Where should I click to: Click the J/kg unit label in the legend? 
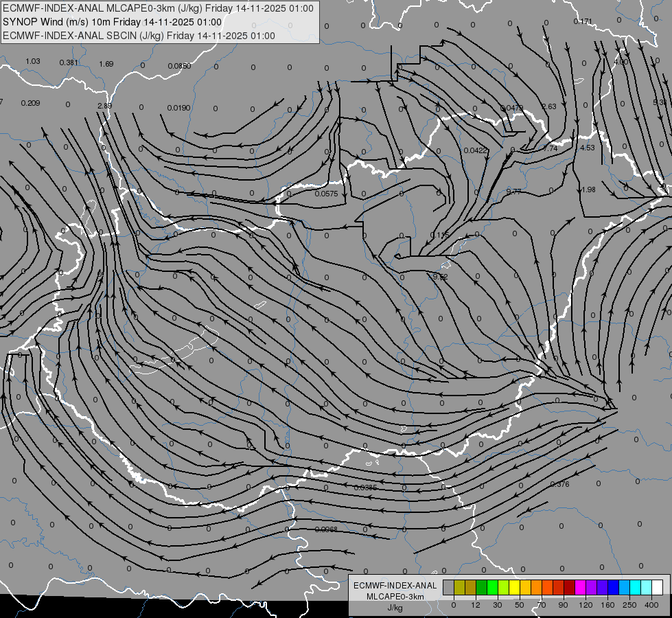point(395,608)
